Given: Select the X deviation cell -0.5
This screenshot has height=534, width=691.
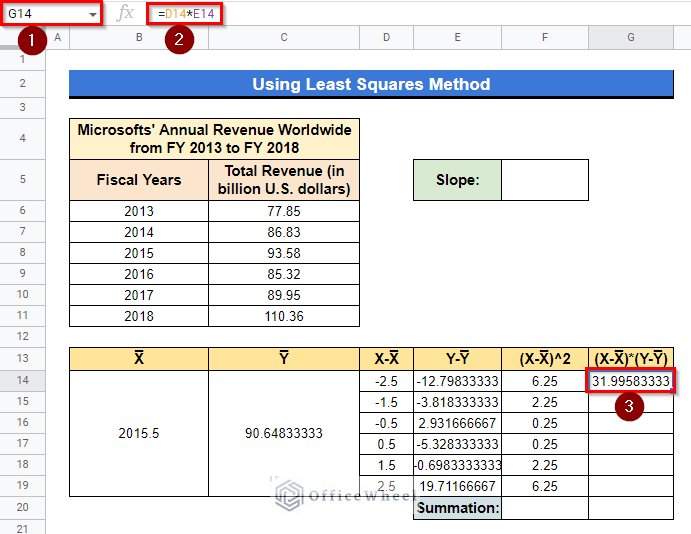Looking at the screenshot, I should tap(386, 423).
